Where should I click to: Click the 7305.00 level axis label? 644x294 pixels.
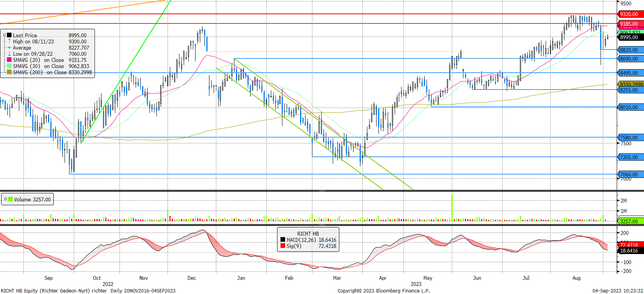(x=630, y=157)
